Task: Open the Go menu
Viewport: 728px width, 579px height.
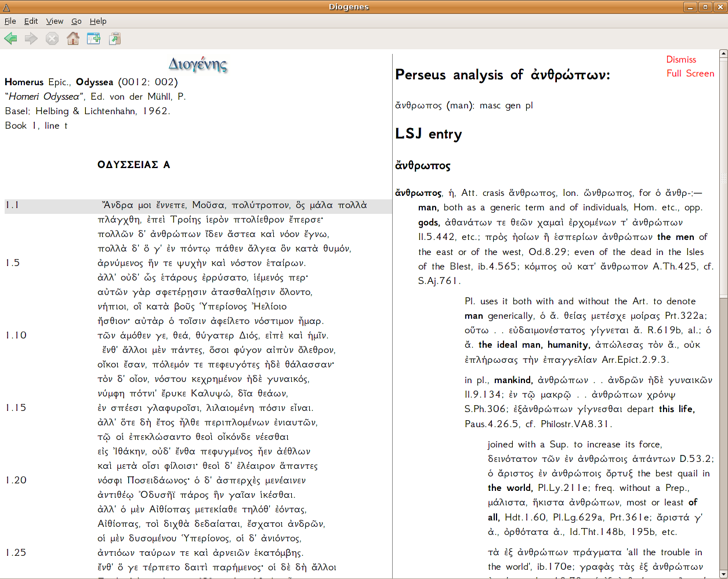Action: point(77,21)
